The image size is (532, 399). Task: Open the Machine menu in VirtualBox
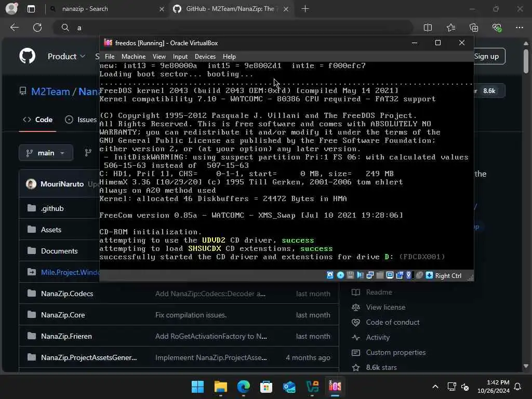[x=134, y=57]
